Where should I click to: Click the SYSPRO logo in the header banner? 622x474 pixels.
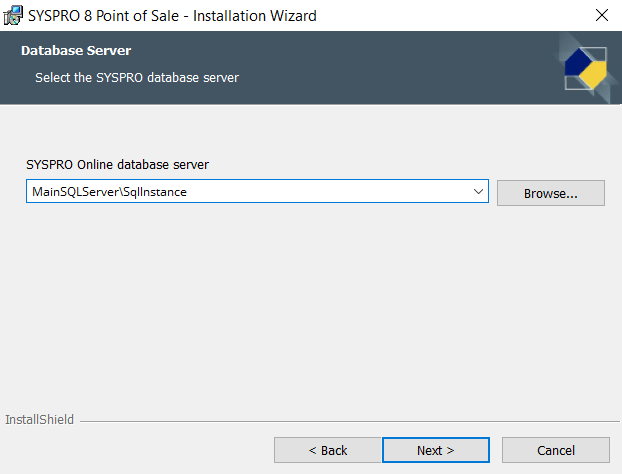(586, 68)
